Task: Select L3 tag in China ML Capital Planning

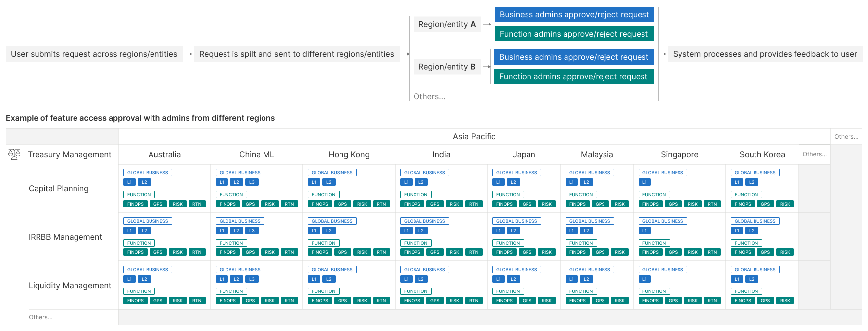Action: [252, 182]
